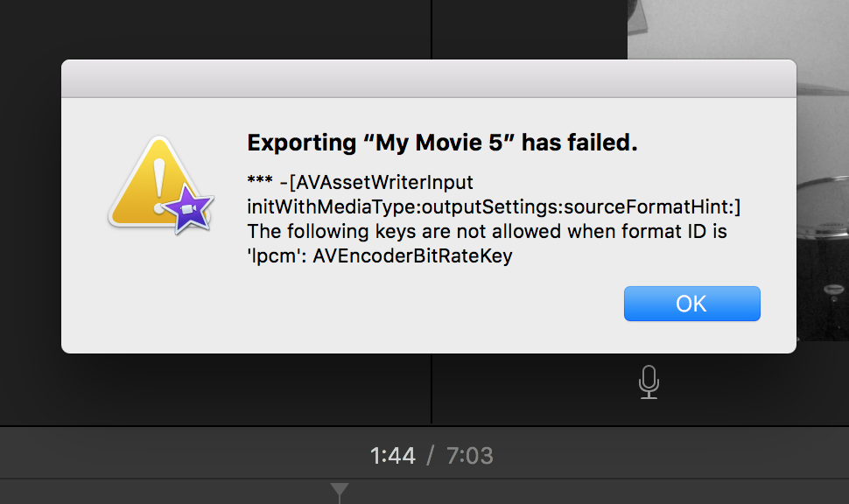Click the empty title bar of the error dialog

tap(428, 77)
